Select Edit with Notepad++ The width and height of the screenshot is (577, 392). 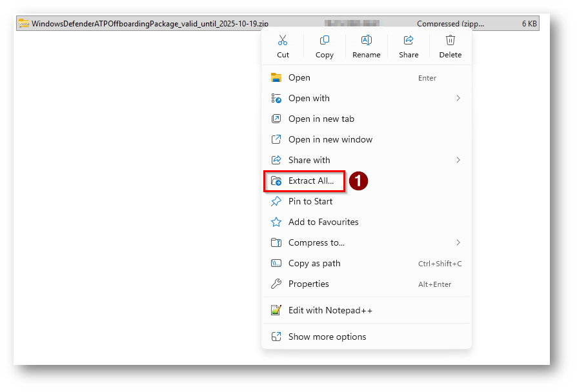coord(367,310)
